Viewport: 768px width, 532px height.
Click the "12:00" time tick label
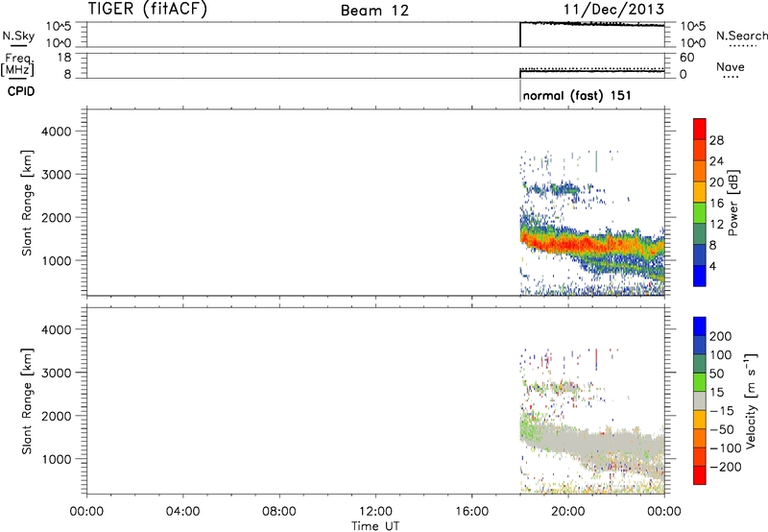(375, 512)
